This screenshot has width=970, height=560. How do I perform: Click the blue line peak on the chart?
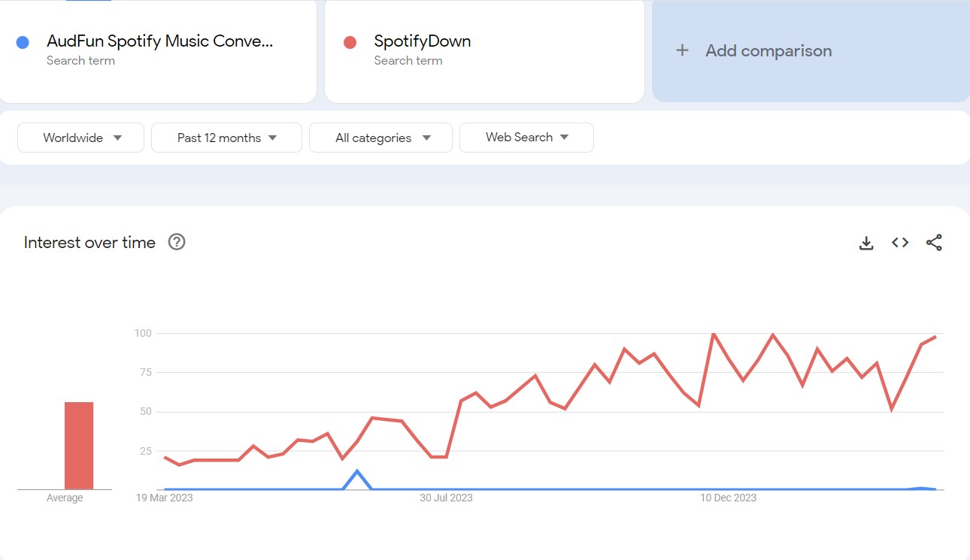[357, 471]
